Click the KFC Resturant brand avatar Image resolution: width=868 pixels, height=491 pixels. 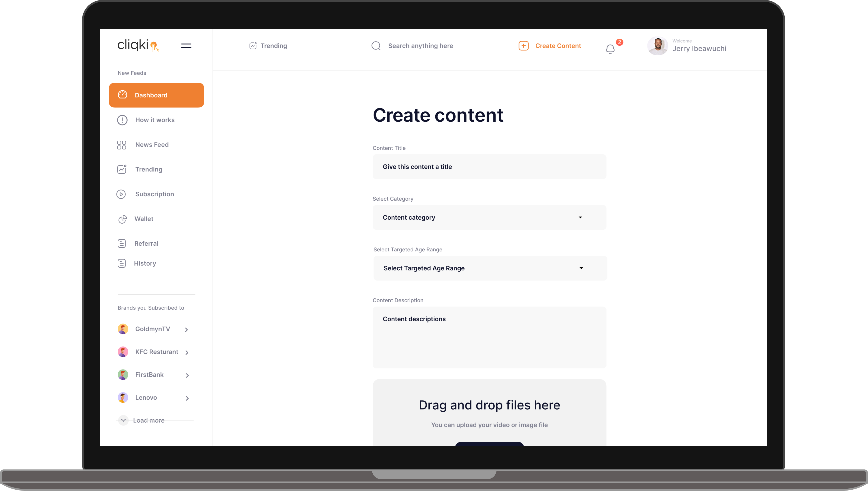pyautogui.click(x=123, y=352)
